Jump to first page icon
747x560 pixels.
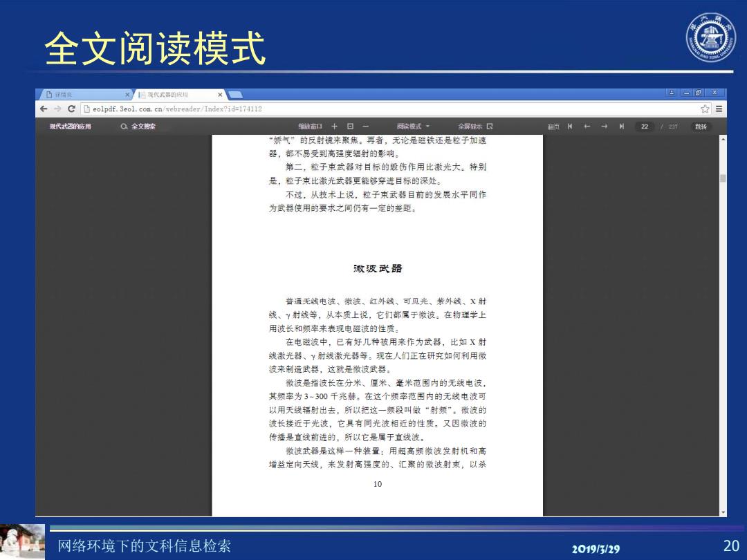570,127
